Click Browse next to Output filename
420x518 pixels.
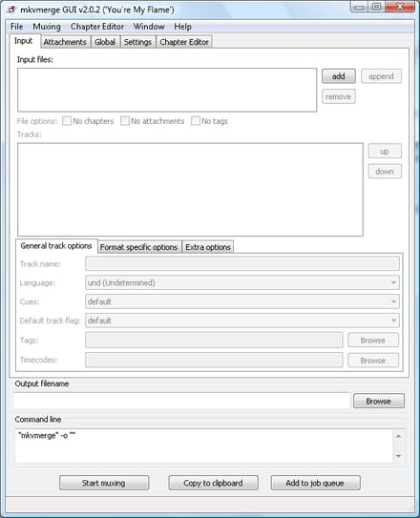tap(379, 401)
